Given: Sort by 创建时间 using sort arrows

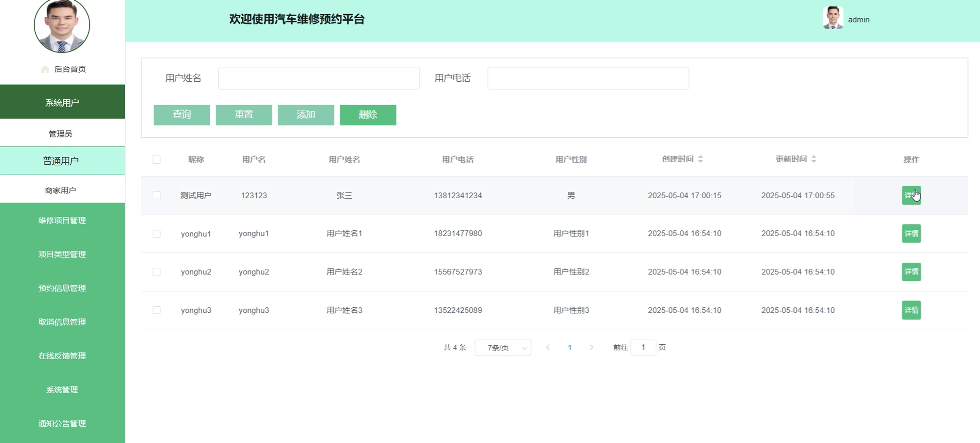Looking at the screenshot, I should (701, 159).
